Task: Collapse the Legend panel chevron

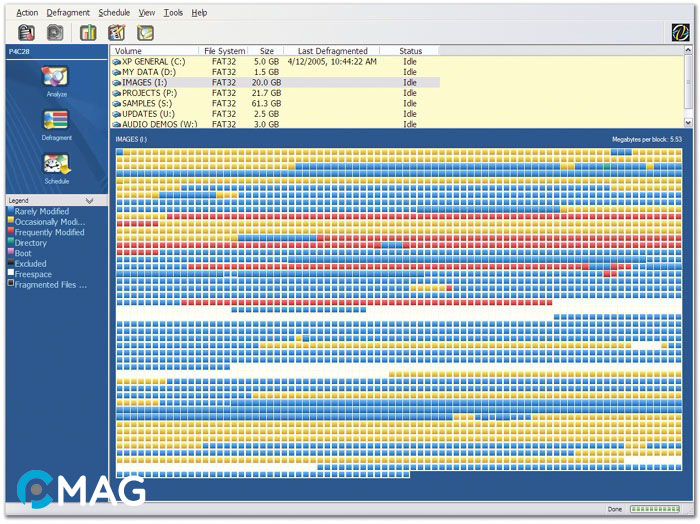Action: [89, 201]
